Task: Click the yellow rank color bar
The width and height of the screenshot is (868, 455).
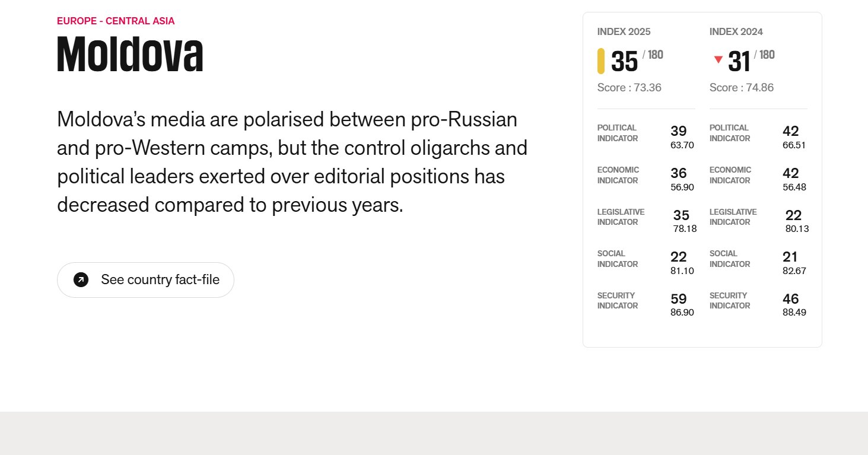Action: pos(601,61)
